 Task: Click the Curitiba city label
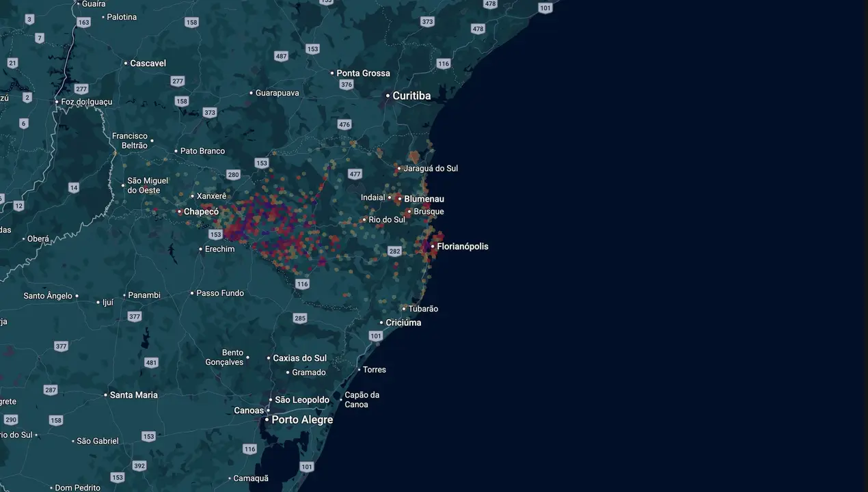[411, 96]
